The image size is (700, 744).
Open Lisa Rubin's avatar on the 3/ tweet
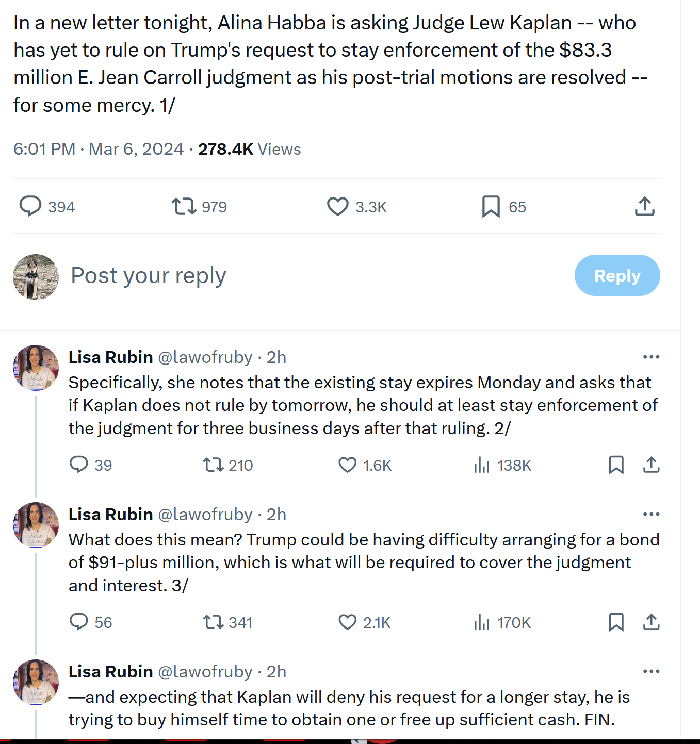coord(36,525)
